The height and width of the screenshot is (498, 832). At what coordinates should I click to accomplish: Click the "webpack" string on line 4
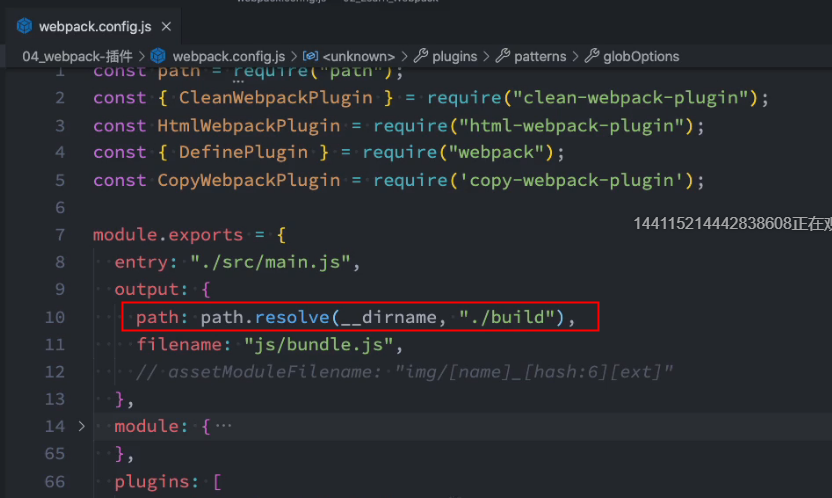click(x=496, y=152)
